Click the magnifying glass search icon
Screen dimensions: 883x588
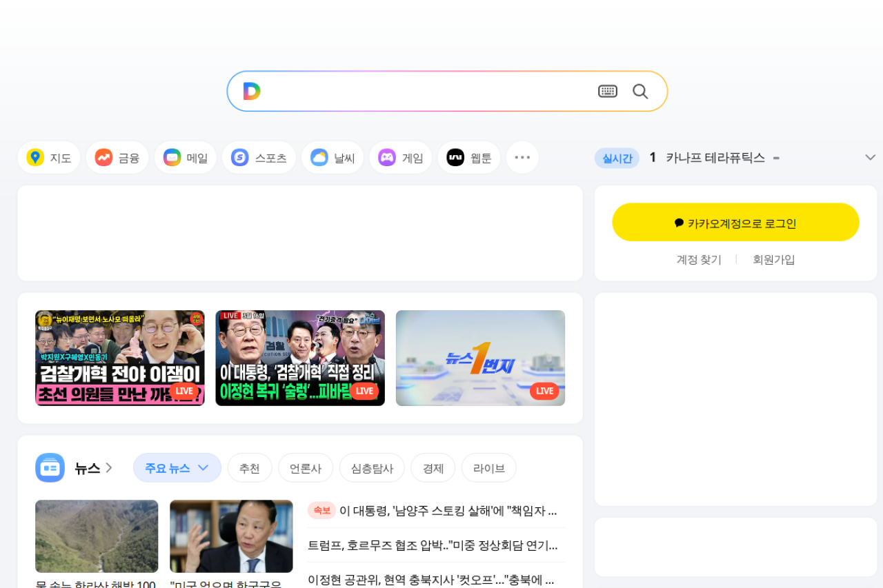click(x=640, y=91)
